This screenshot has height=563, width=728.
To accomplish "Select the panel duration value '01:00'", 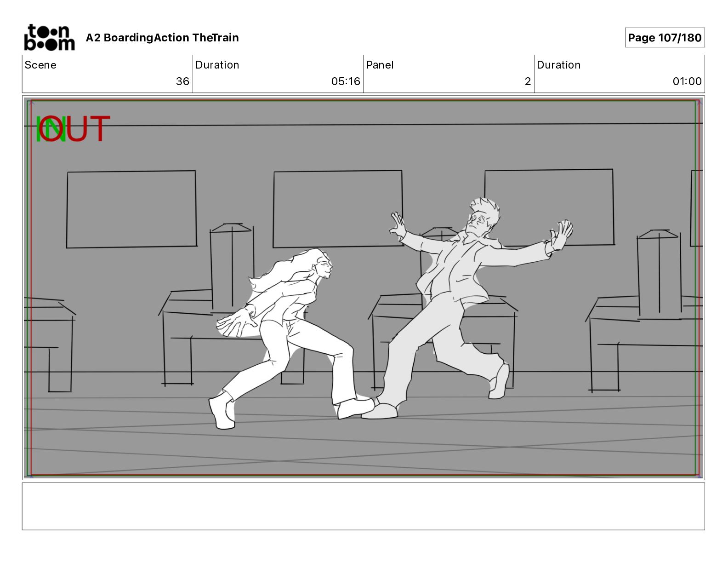I will click(687, 81).
